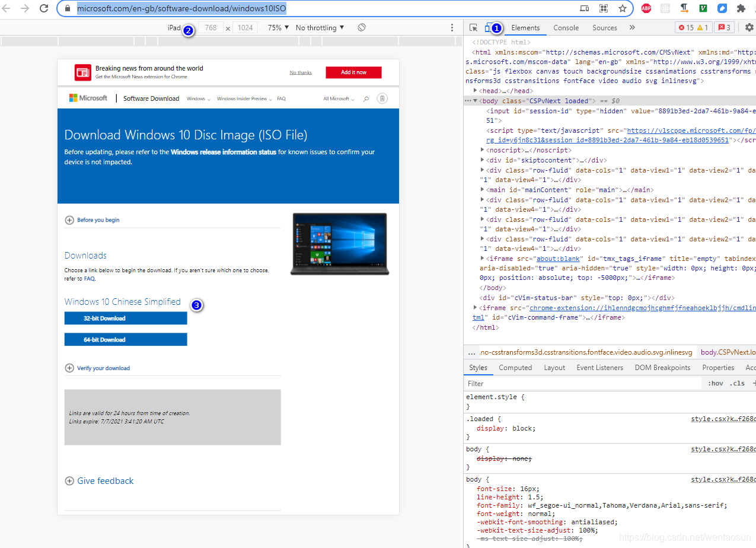Expand the Verify your download section
The height and width of the screenshot is (548, 756).
coord(97,368)
